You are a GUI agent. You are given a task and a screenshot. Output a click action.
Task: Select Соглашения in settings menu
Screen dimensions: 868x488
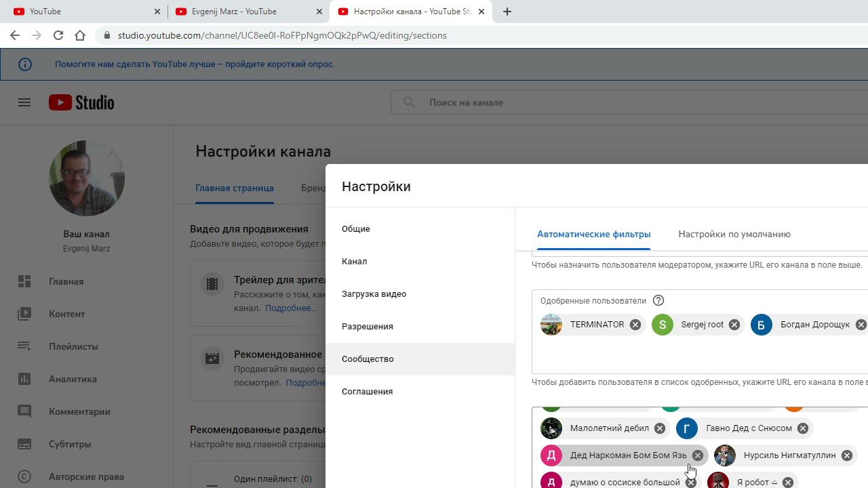[x=420, y=392]
